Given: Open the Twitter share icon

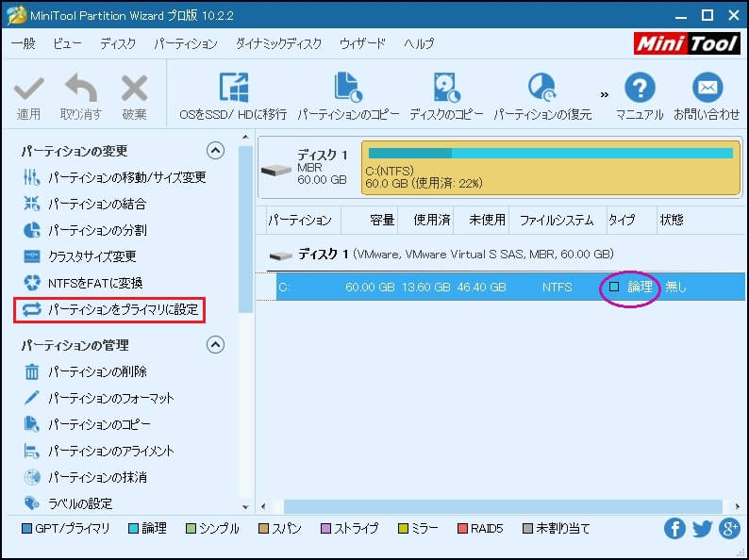Looking at the screenshot, I should click(702, 528).
